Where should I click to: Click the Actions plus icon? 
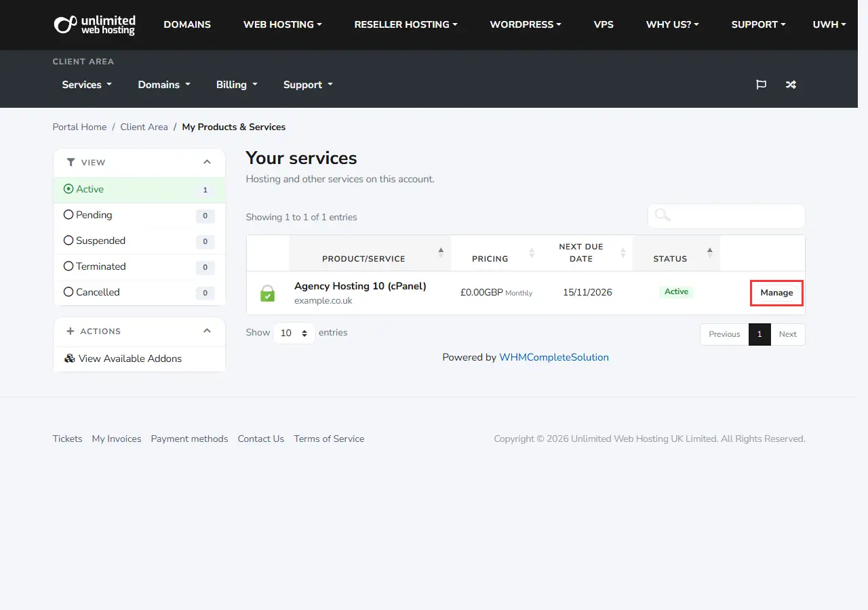[71, 331]
